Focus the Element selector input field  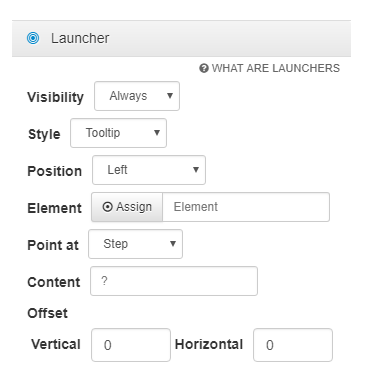click(x=246, y=207)
